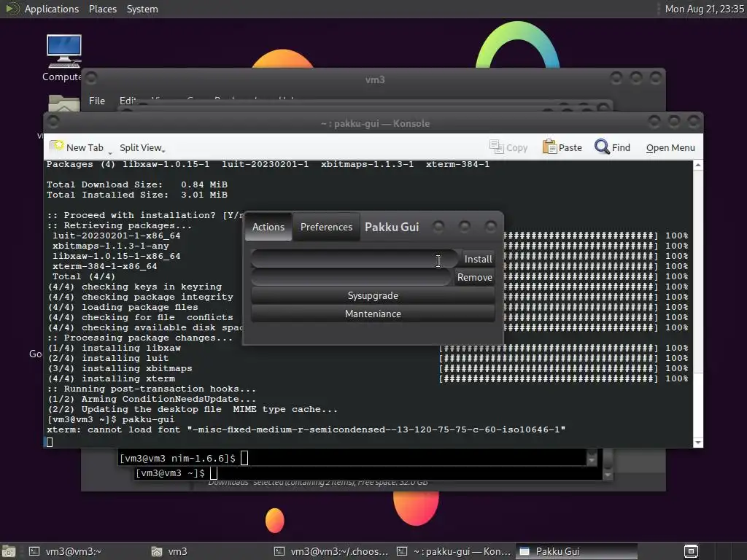Focus the install package name field
Image resolution: width=747 pixels, height=560 pixels.
coord(355,259)
